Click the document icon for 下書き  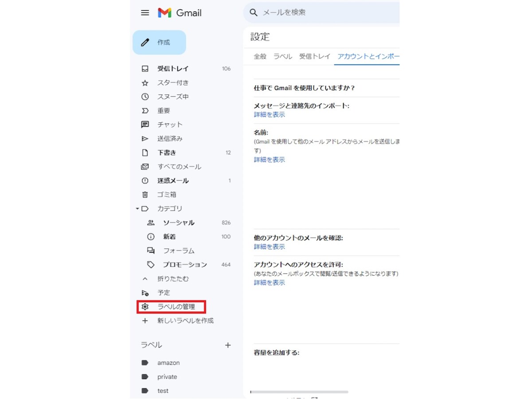click(x=145, y=153)
